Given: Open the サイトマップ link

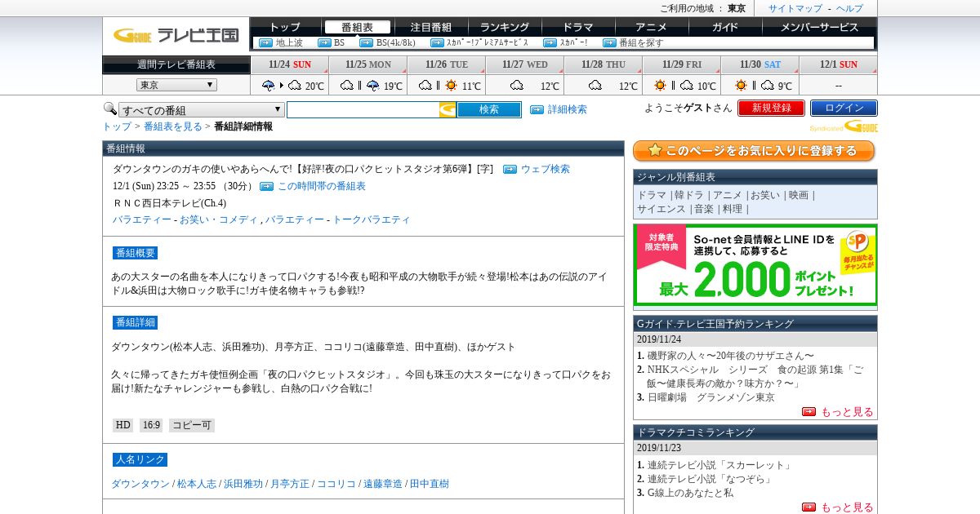Looking at the screenshot, I should click(795, 8).
